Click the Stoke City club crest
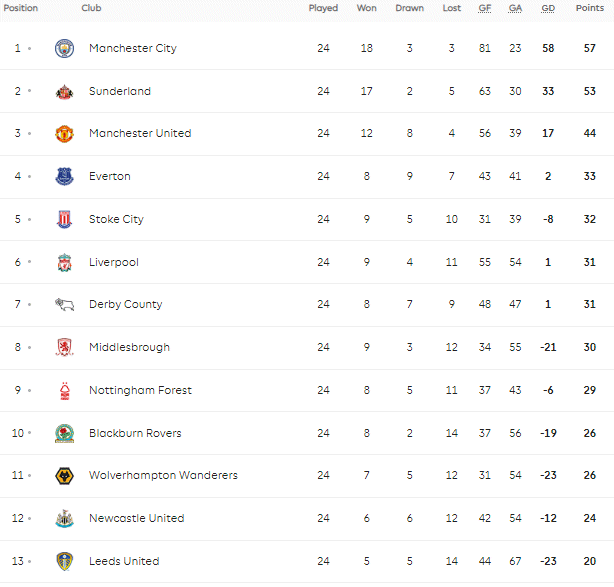 point(65,219)
